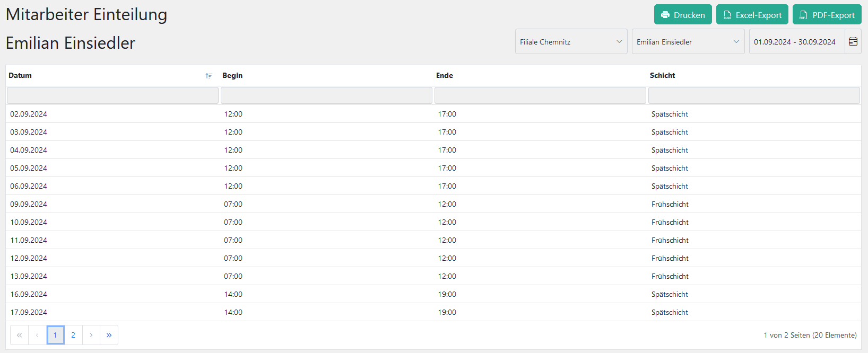The height and width of the screenshot is (353, 868).
Task: Jump to last page double-chevron
Action: [109, 335]
